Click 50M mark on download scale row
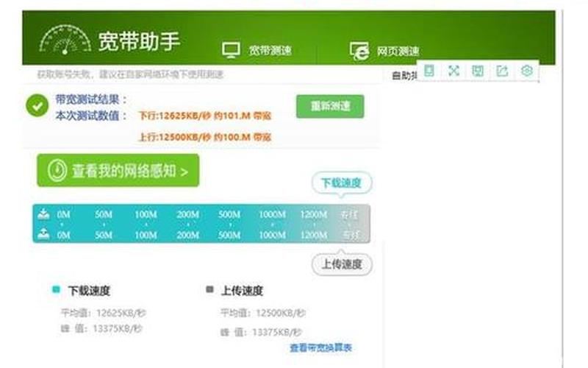Image resolution: width=588 pixels, height=368 pixels. [x=104, y=214]
